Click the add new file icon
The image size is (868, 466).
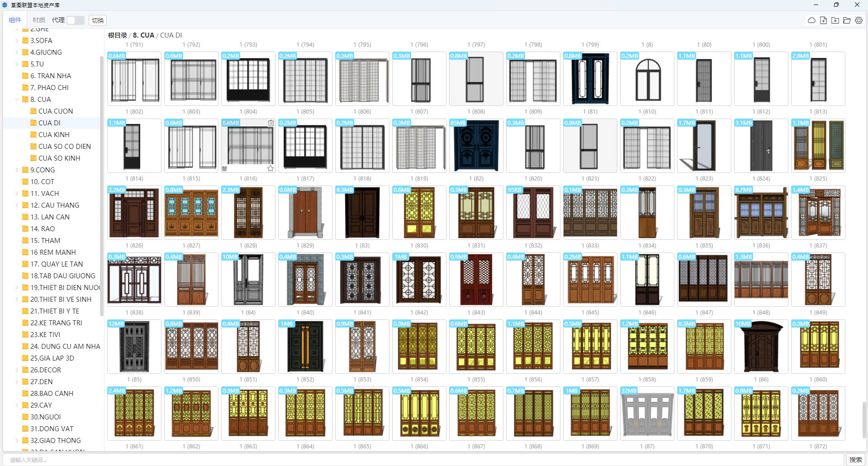click(823, 20)
